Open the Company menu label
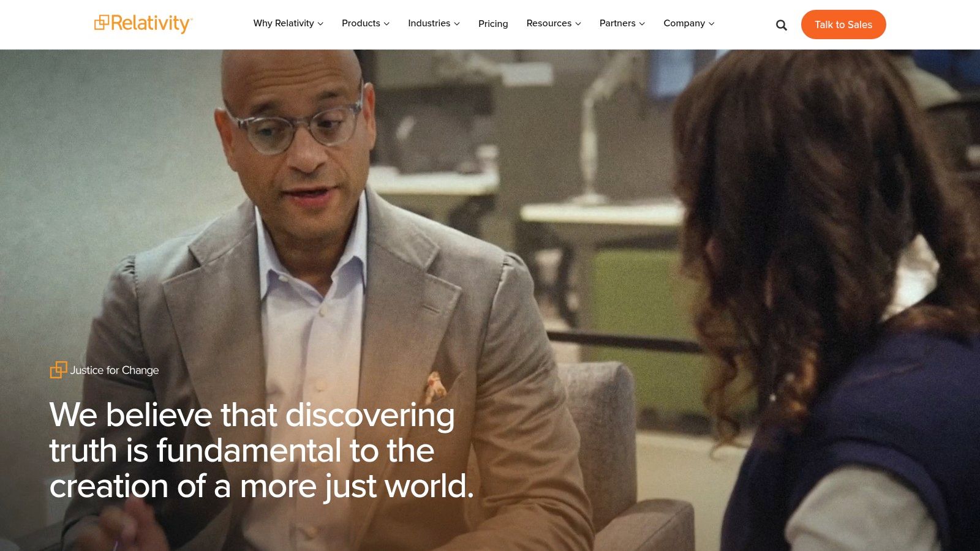 684,23
